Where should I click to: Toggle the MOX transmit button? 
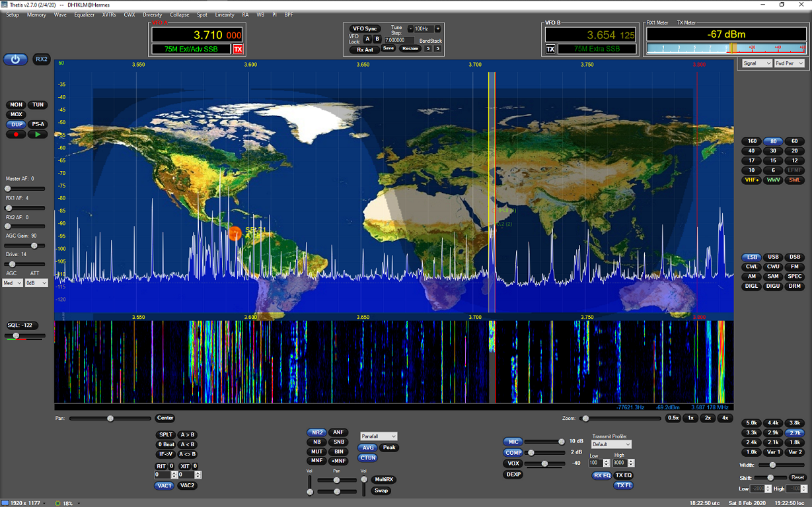tap(17, 115)
